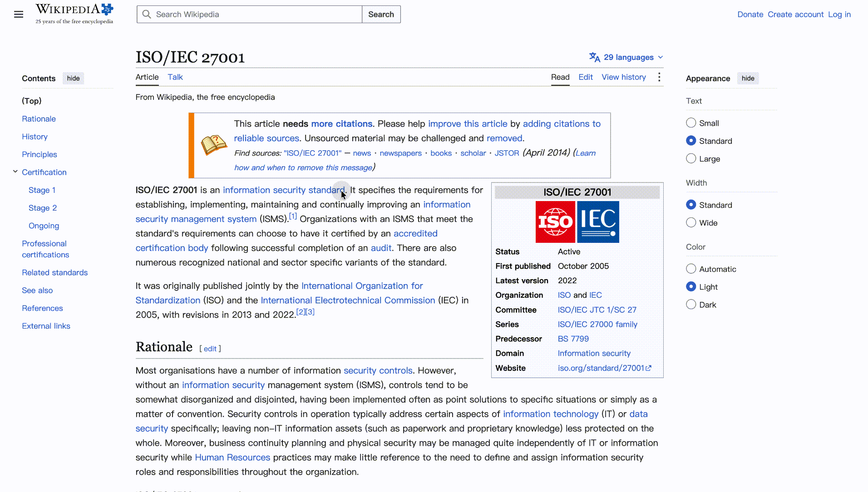Click the external link icon beside iso.org
868x492 pixels.
pyautogui.click(x=649, y=368)
